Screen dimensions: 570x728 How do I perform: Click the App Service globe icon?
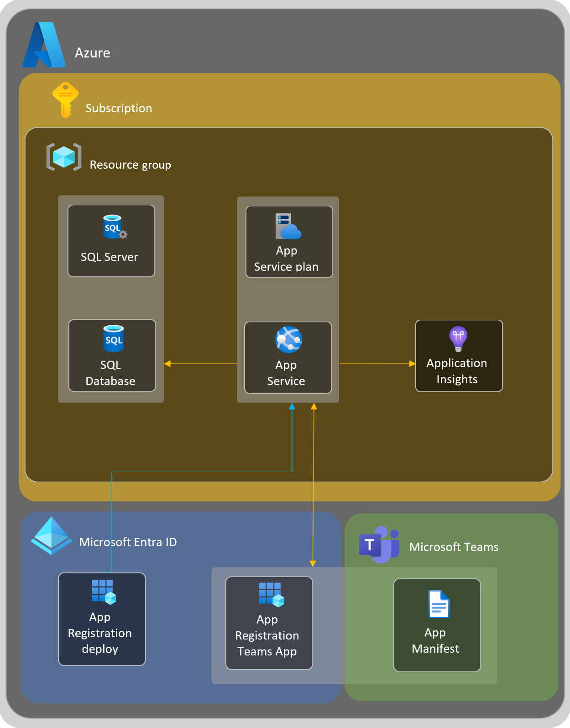tap(288, 339)
